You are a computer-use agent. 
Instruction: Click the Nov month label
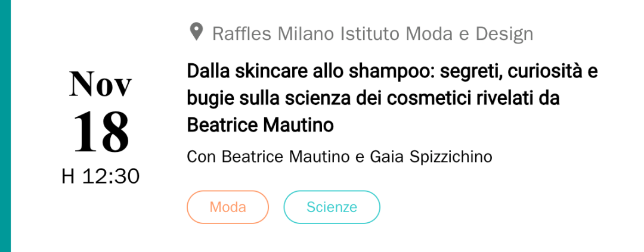(x=101, y=84)
